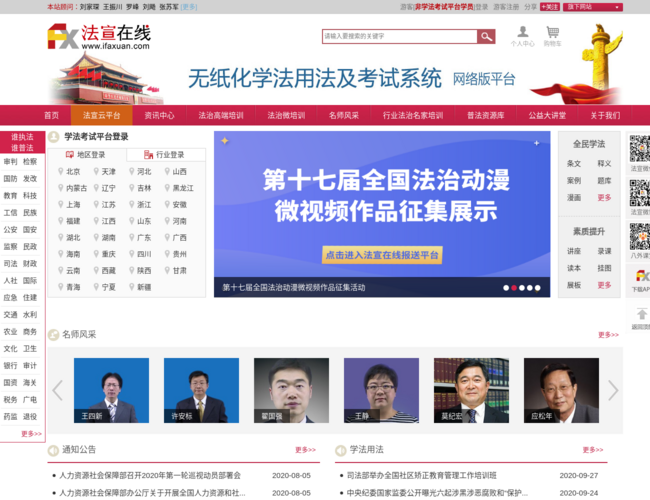The width and height of the screenshot is (650, 500).
Task: Open 人力资源社会保障部召开2020年第一轮巡视动员部署会 notice
Action: pyautogui.click(x=150, y=476)
